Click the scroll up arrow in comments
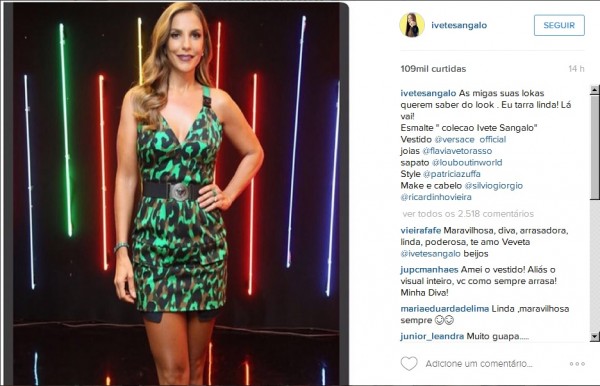 (x=594, y=90)
